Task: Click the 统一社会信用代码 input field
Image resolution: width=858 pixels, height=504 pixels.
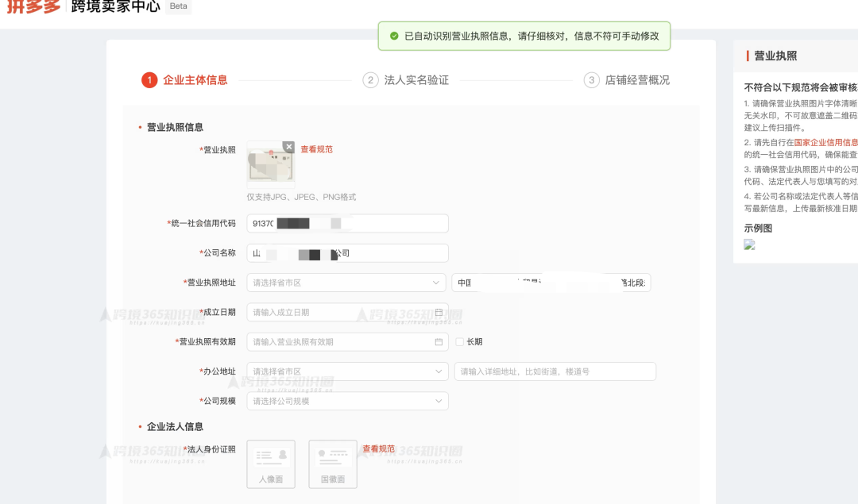Action: click(x=347, y=224)
